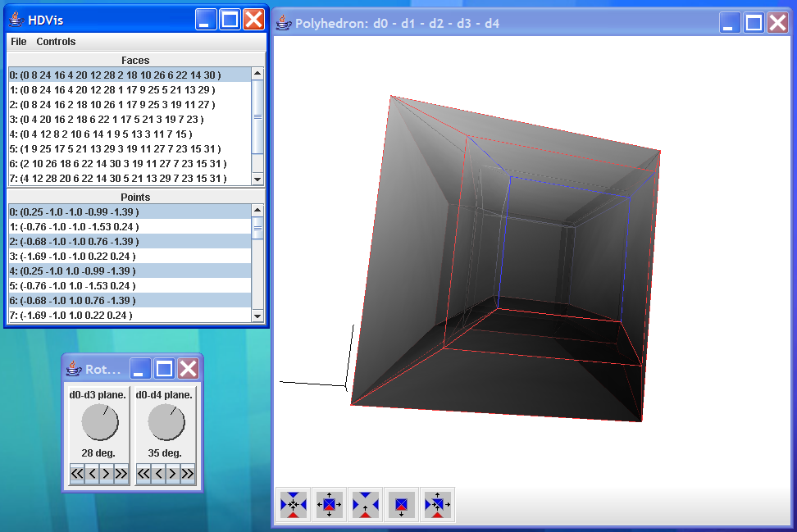The width and height of the screenshot is (797, 532).
Task: Select point 1 in the Points list
Action: 74,226
